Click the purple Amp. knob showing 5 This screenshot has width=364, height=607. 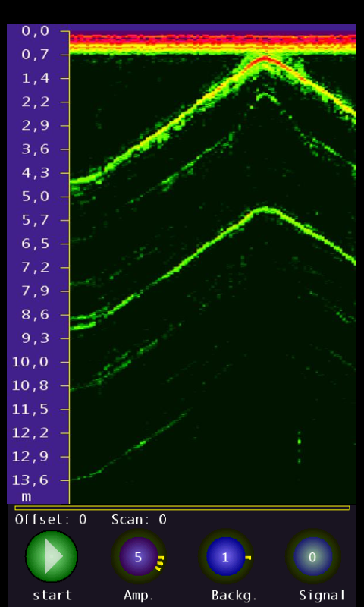coord(139,557)
